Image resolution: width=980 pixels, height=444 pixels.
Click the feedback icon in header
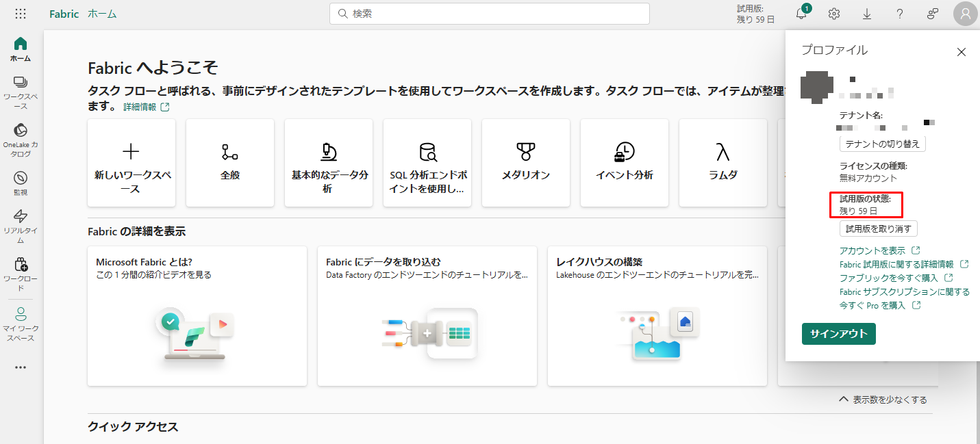pyautogui.click(x=932, y=14)
